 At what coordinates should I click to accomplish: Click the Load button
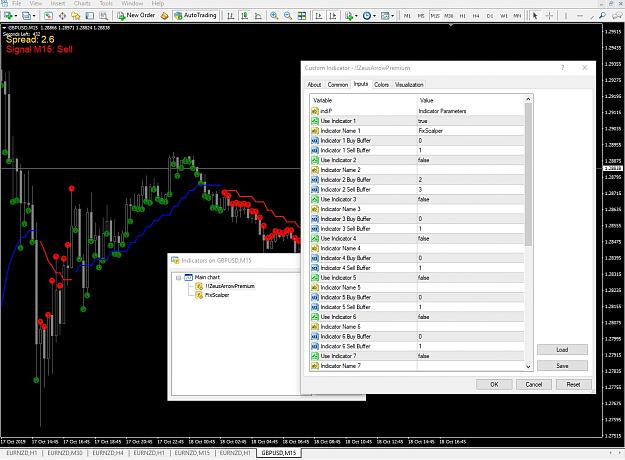[562, 350]
